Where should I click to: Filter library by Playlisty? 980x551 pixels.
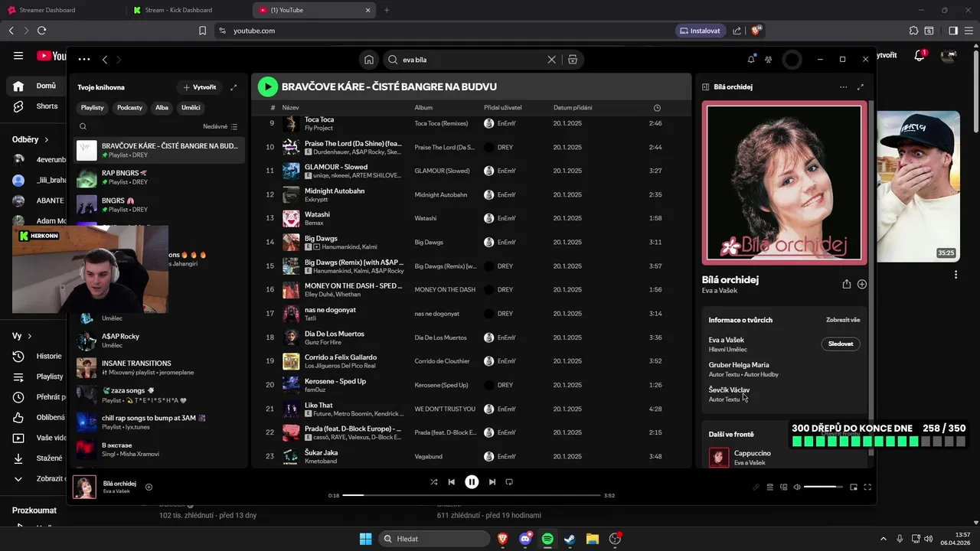[x=93, y=108]
